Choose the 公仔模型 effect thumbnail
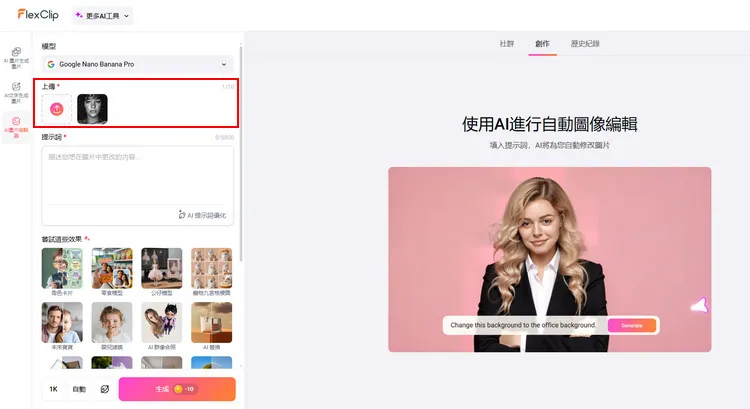 [162, 268]
